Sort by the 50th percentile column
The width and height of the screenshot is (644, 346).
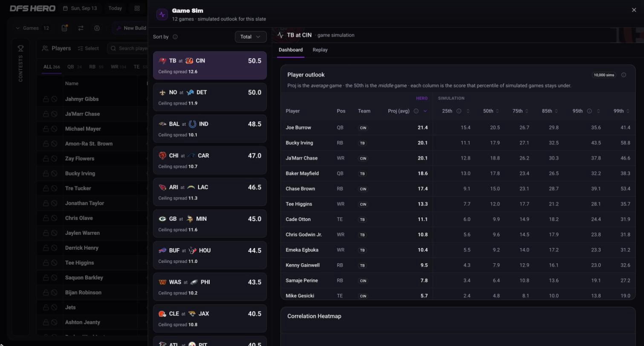point(491,111)
